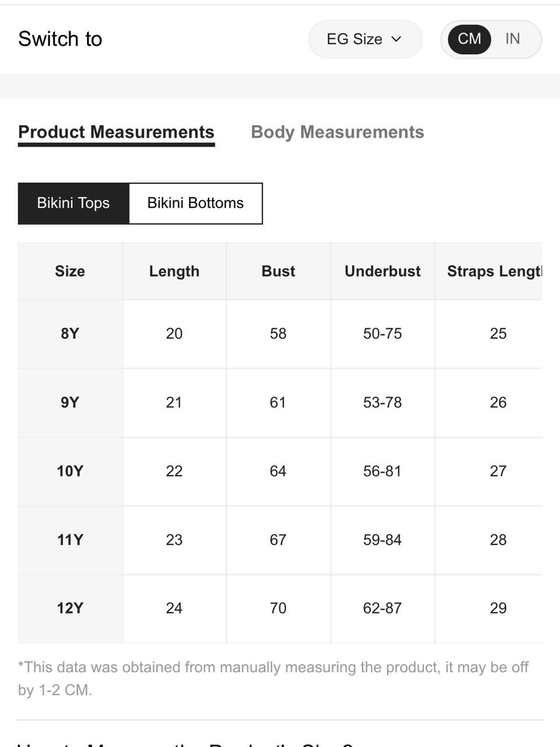Click the EG Size chevron arrow

click(x=397, y=39)
